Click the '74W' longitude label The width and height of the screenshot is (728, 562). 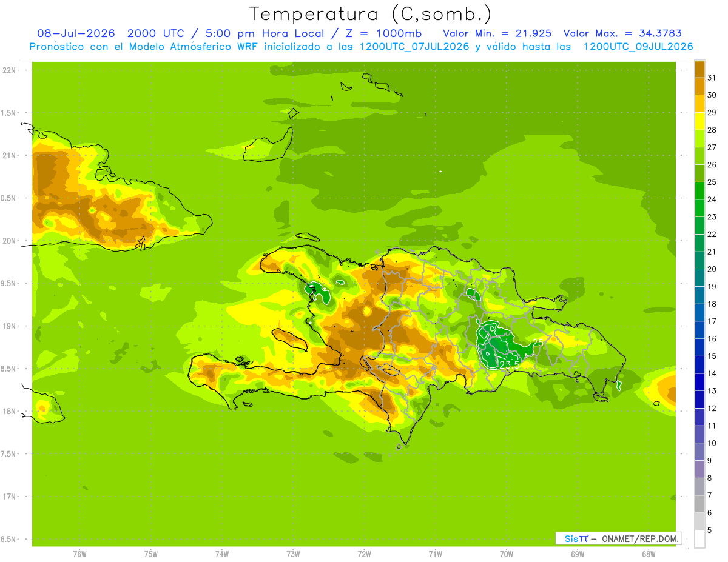221,554
